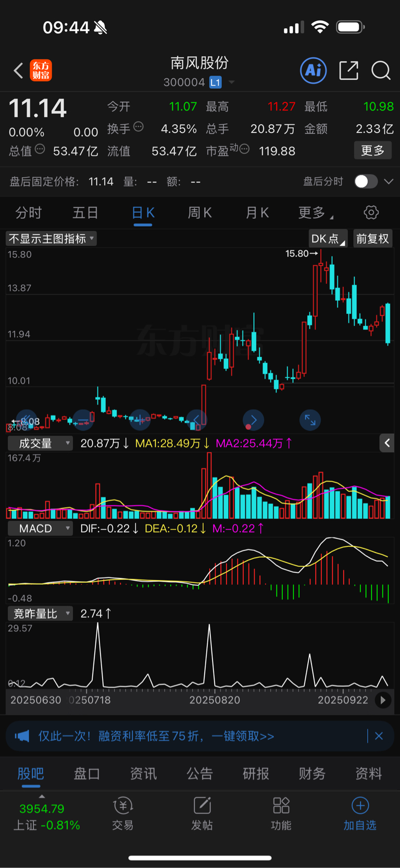Tap the 总值 info icon
The width and height of the screenshot is (400, 868).
pos(40,149)
